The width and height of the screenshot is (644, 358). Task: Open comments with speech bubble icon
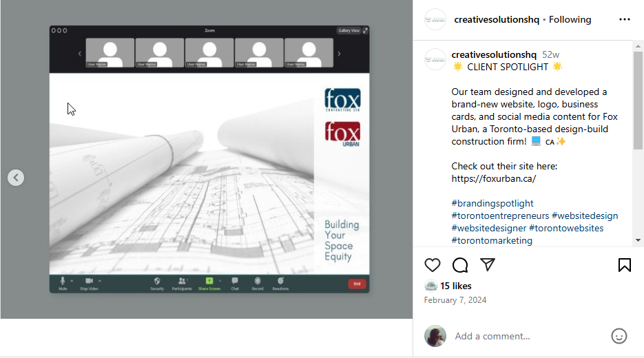pos(460,265)
